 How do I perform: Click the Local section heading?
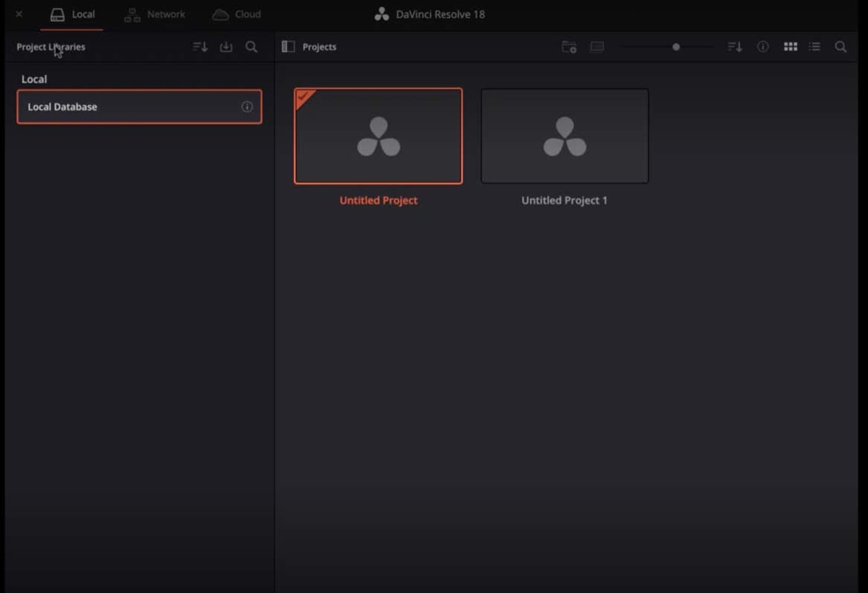point(34,79)
